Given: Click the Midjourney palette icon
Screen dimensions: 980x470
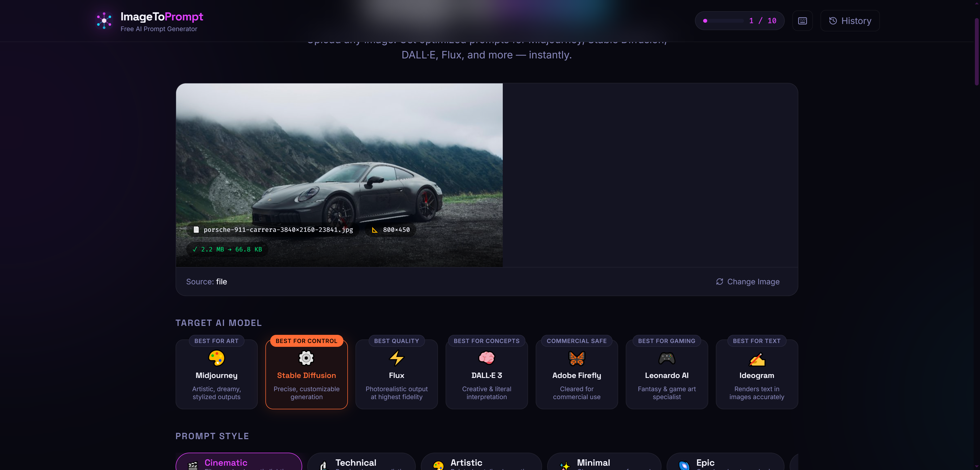Looking at the screenshot, I should (216, 358).
